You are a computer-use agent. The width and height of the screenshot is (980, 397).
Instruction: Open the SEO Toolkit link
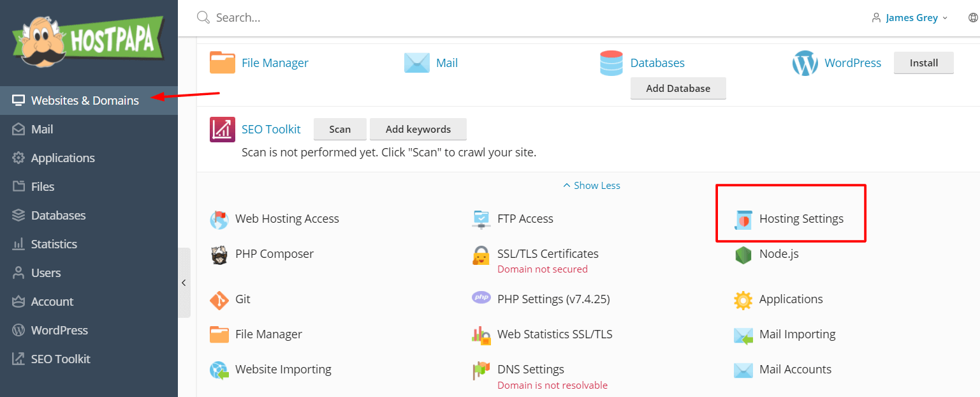271,129
